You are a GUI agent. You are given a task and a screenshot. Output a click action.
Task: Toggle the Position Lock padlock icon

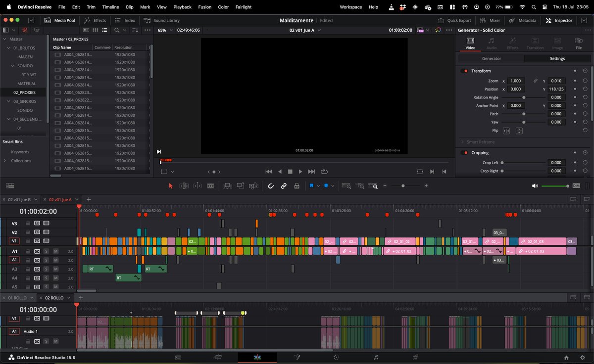point(297,186)
